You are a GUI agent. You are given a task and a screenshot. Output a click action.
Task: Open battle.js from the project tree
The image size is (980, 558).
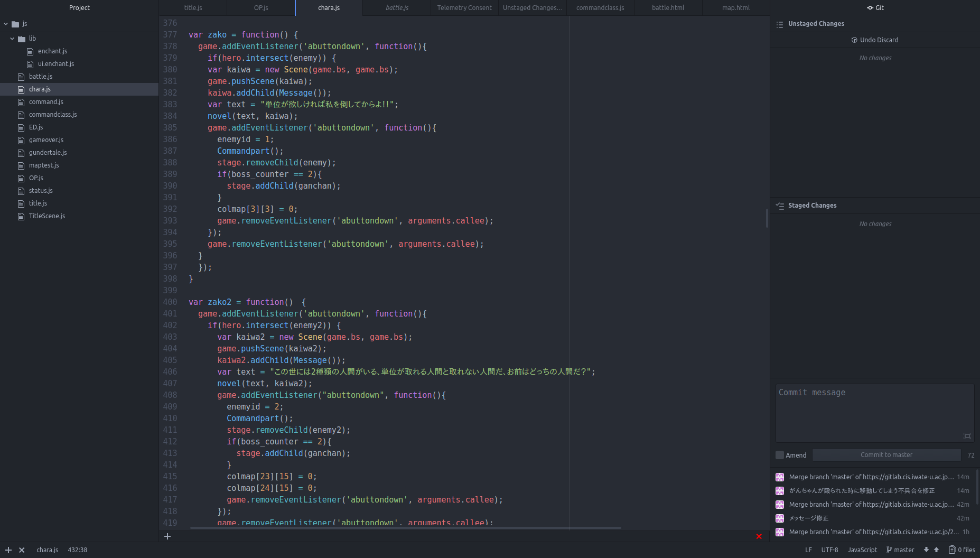[41, 77]
